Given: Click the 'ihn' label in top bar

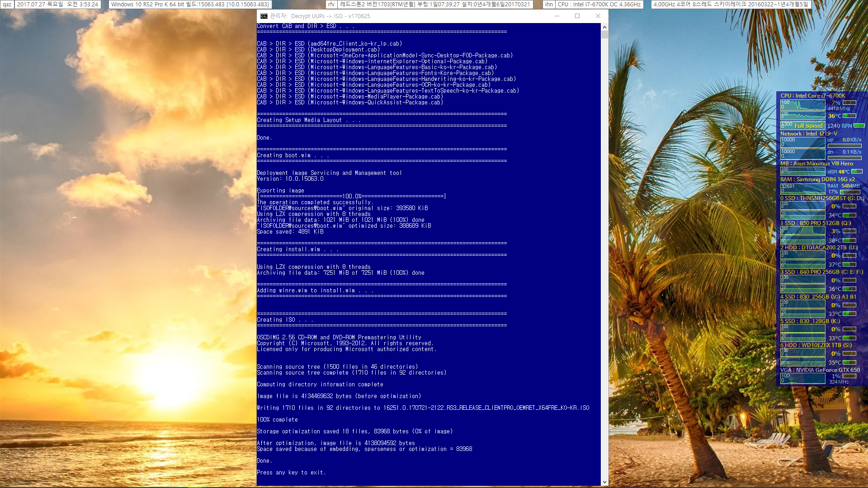Looking at the screenshot, I should tap(549, 4).
